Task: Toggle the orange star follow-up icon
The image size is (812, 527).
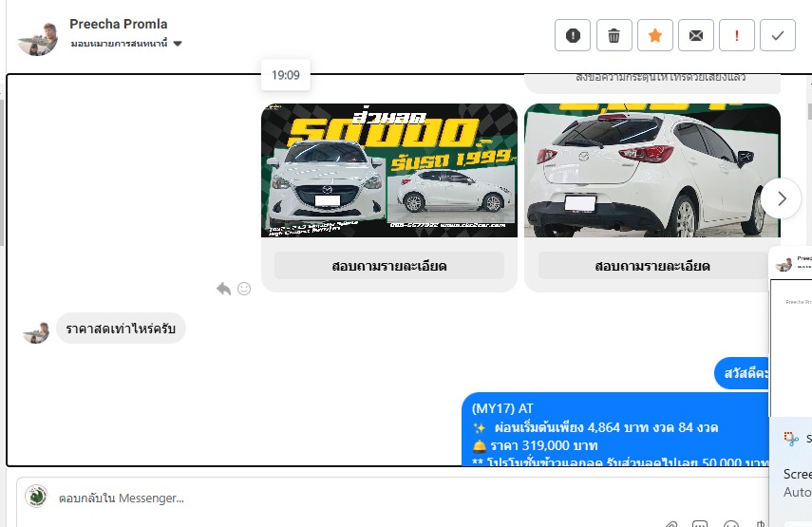Action: coord(655,35)
